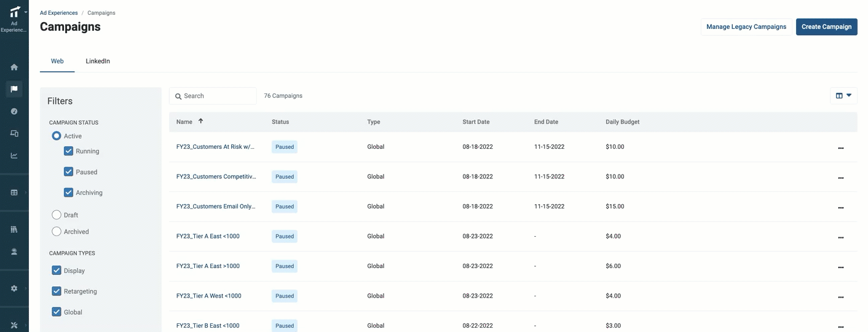Click the $3.00 daily budget value
The width and height of the screenshot is (868, 332).
[613, 326]
